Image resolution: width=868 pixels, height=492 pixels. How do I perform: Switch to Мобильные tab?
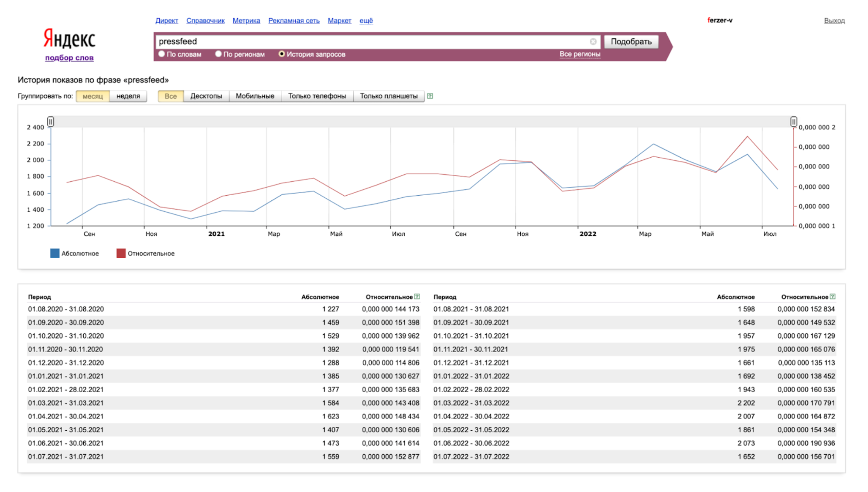tap(255, 96)
